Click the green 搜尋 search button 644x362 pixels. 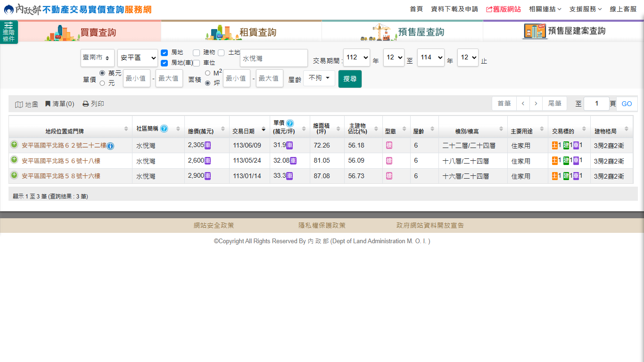click(x=350, y=79)
